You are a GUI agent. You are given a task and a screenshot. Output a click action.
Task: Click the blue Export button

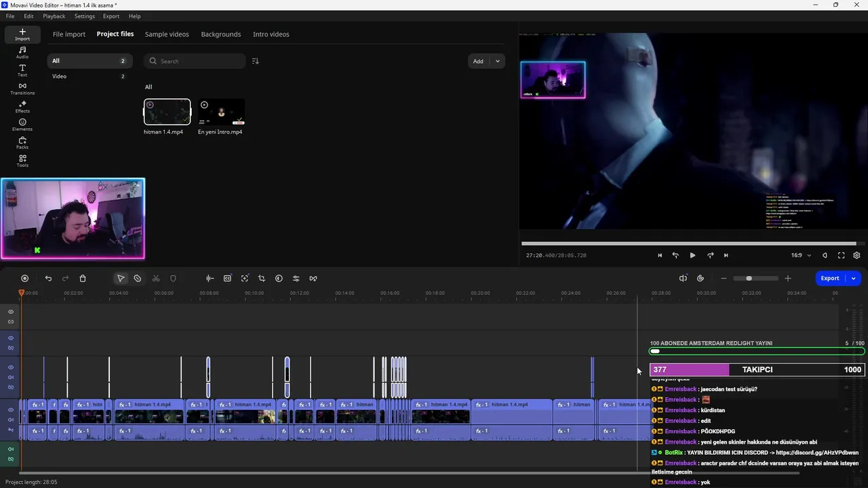pyautogui.click(x=830, y=278)
